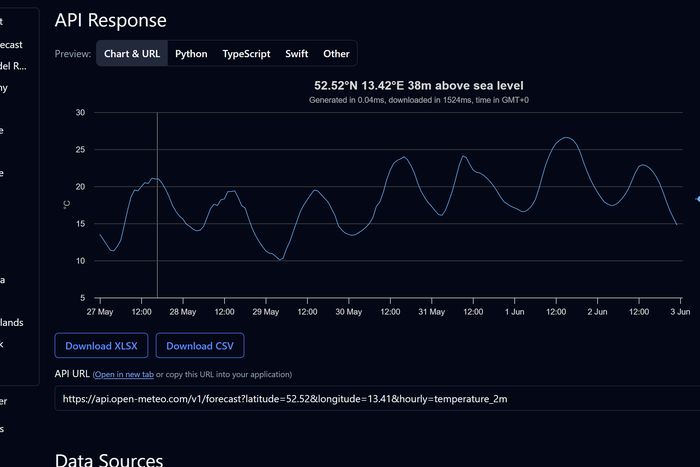The image size is (700, 467).
Task: Click the 'API Response' heading
Action: pyautogui.click(x=110, y=19)
